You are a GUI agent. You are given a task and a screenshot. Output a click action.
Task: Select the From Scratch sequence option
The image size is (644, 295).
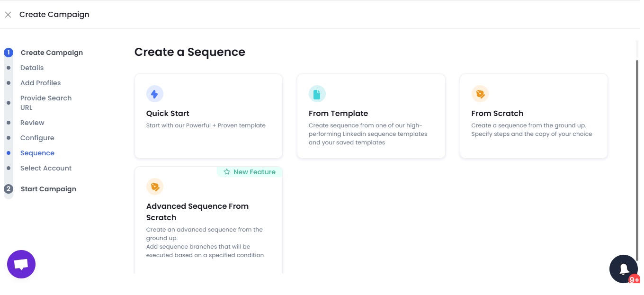(533, 116)
